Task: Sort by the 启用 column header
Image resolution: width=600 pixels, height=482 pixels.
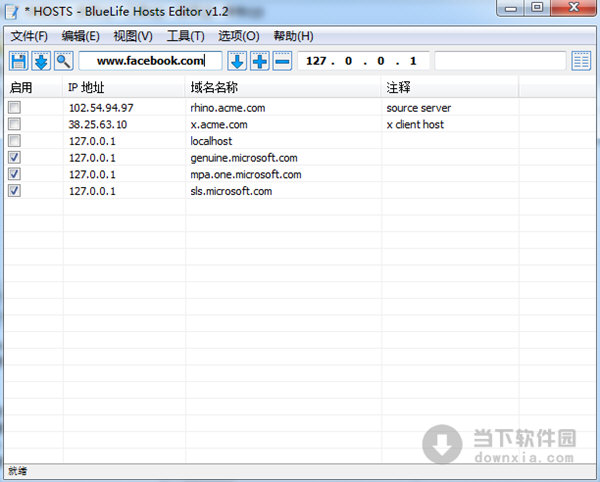Action: click(33, 88)
